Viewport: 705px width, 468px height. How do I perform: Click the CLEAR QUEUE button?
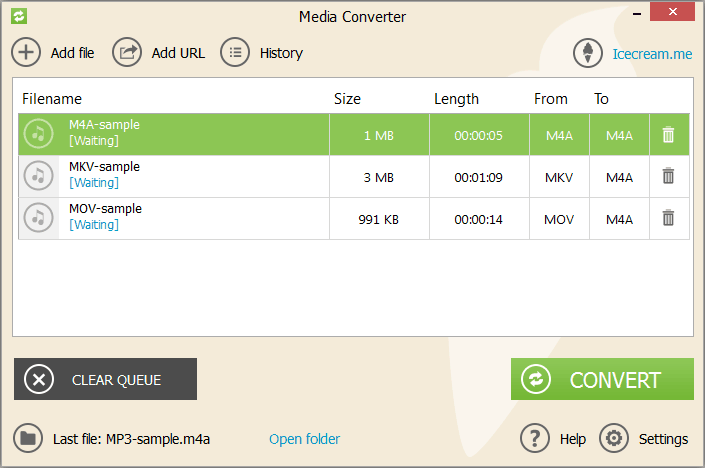click(105, 379)
